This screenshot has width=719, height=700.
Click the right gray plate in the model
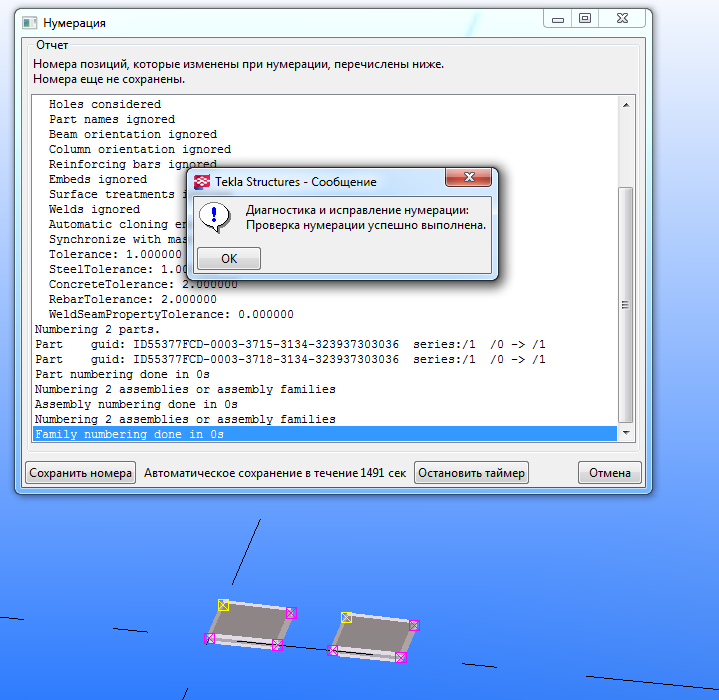374,636
